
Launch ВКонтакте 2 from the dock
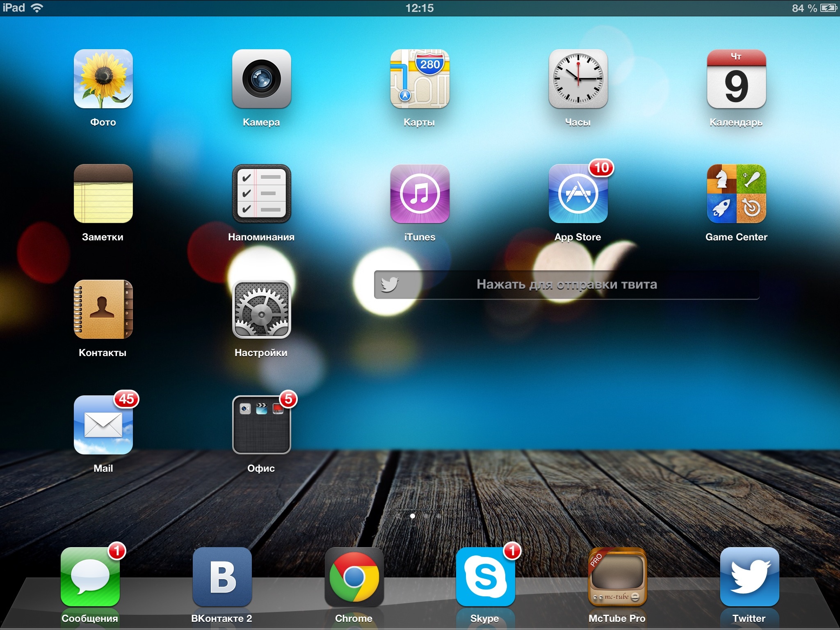tap(222, 577)
